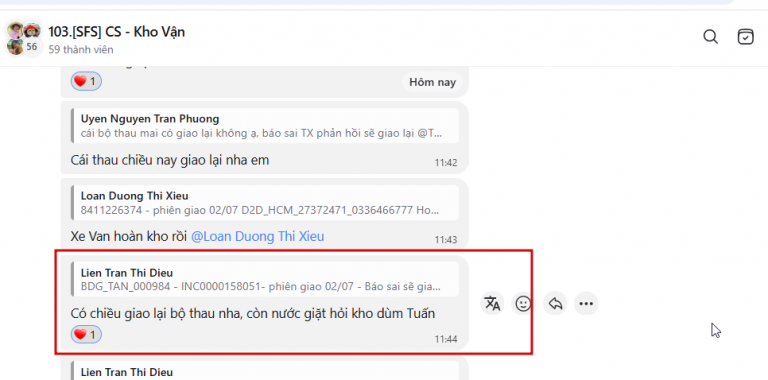Reply to the 11:44 message
The height and width of the screenshot is (380, 768).
(x=555, y=304)
